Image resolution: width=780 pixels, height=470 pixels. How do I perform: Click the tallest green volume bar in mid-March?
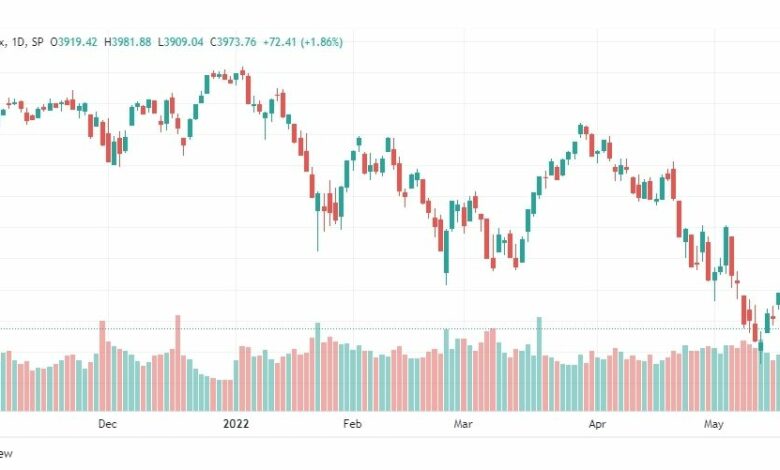coord(539,364)
